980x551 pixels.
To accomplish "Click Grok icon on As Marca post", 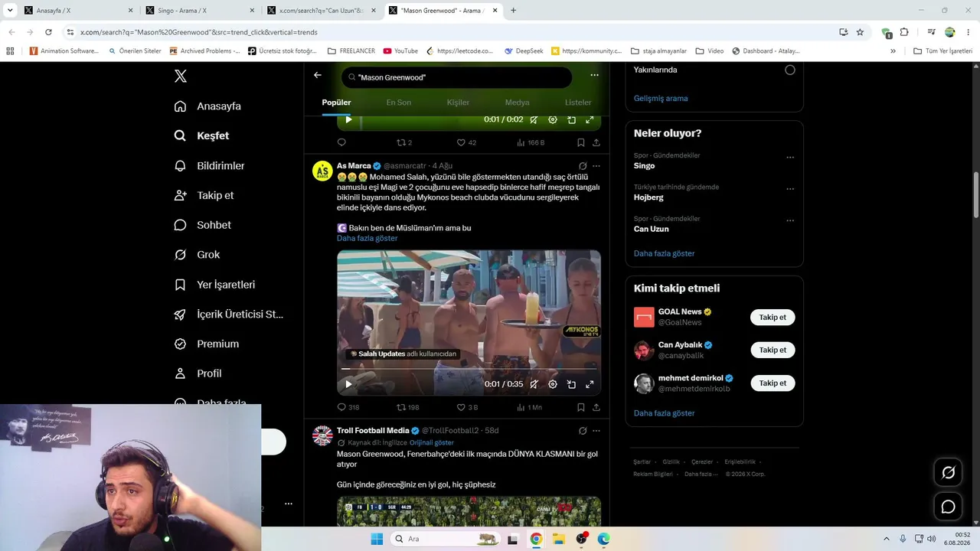I will pyautogui.click(x=583, y=166).
